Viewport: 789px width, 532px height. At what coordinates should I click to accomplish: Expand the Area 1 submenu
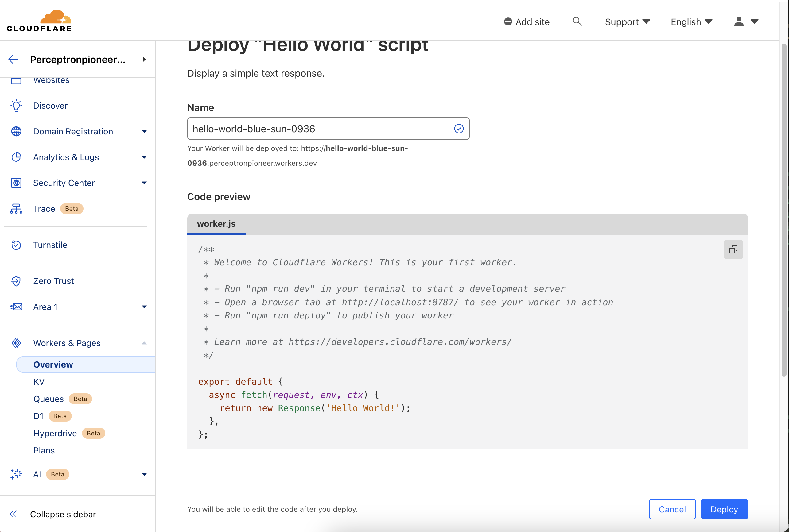coord(144,307)
